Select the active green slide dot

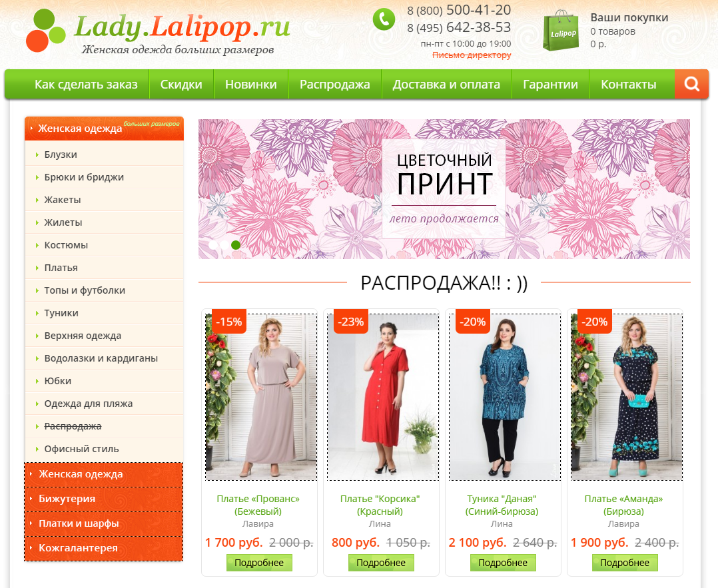point(236,245)
